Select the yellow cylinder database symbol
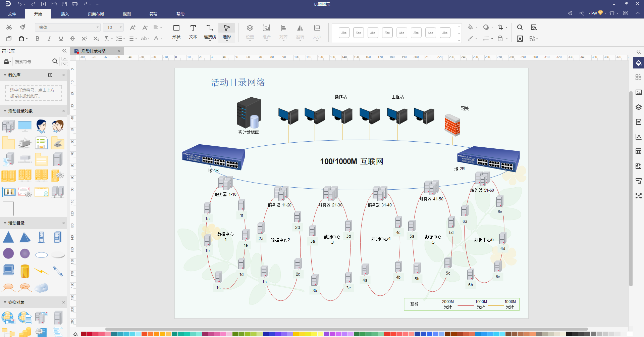Screen dimensions: 644x337 [25, 271]
